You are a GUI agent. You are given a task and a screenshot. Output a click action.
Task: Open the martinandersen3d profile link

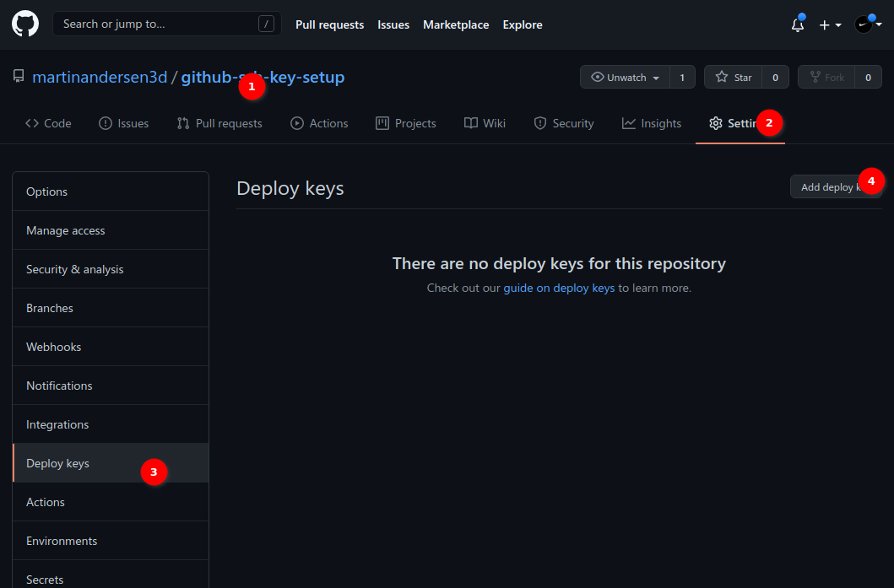coord(100,77)
